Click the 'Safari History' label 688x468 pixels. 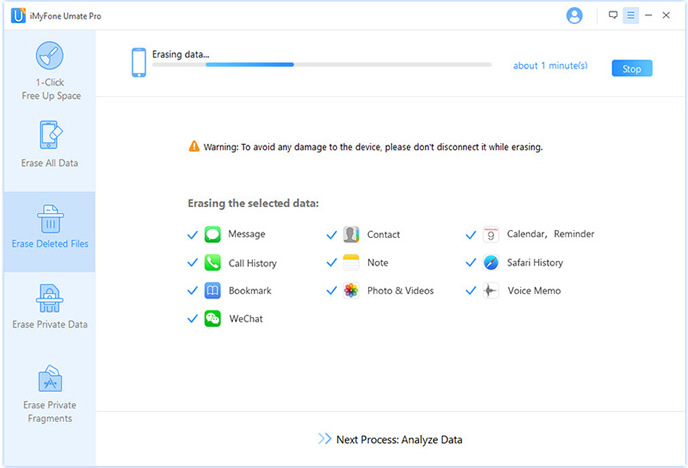coord(535,263)
